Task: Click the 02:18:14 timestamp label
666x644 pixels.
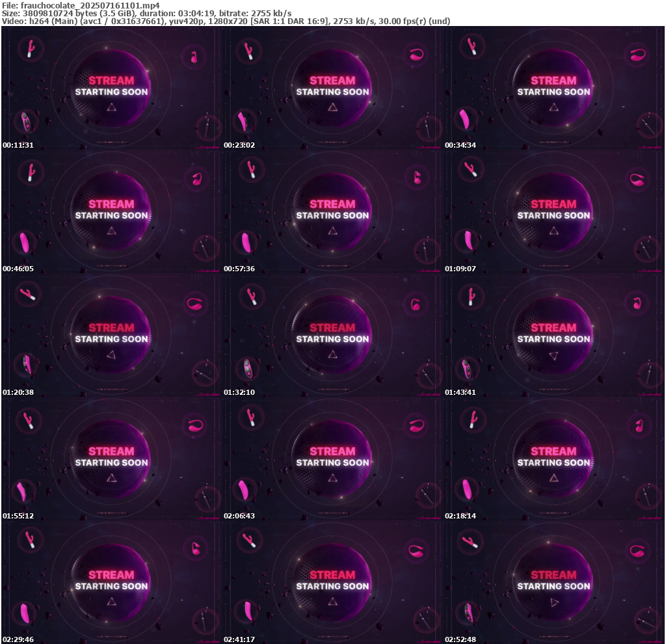Action: [x=460, y=516]
